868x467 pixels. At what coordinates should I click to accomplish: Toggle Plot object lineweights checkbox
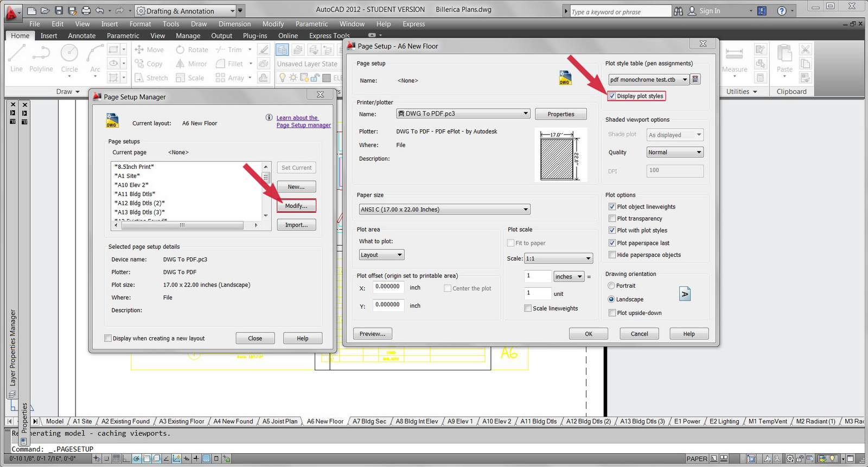point(612,207)
